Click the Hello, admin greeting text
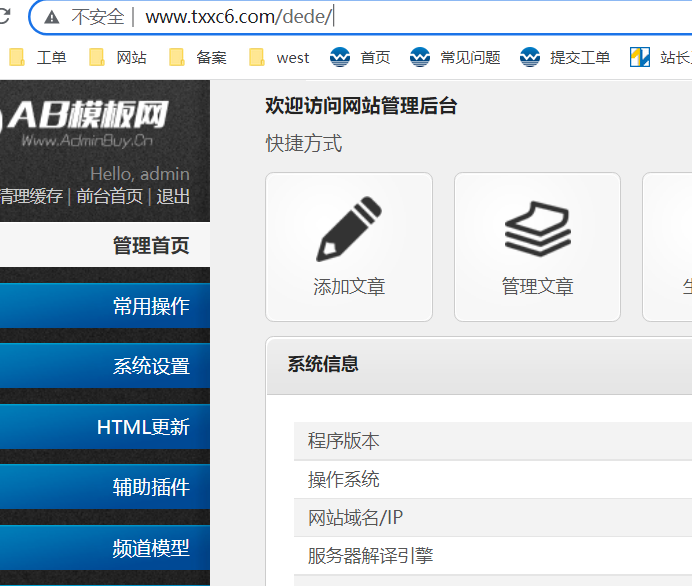692x586 pixels. [140, 174]
